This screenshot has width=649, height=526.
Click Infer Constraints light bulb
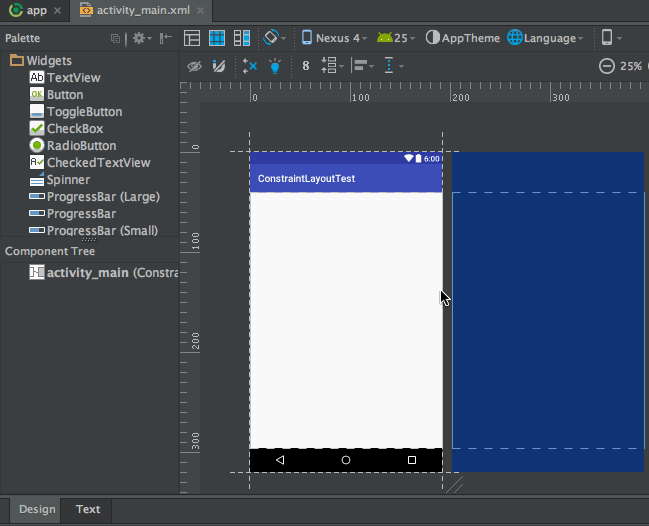tap(275, 66)
